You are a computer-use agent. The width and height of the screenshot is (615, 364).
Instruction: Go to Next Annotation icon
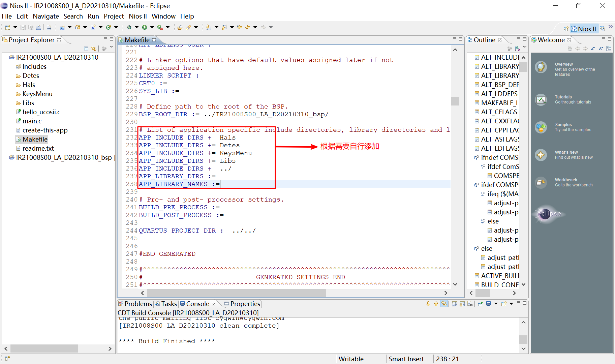208,27
